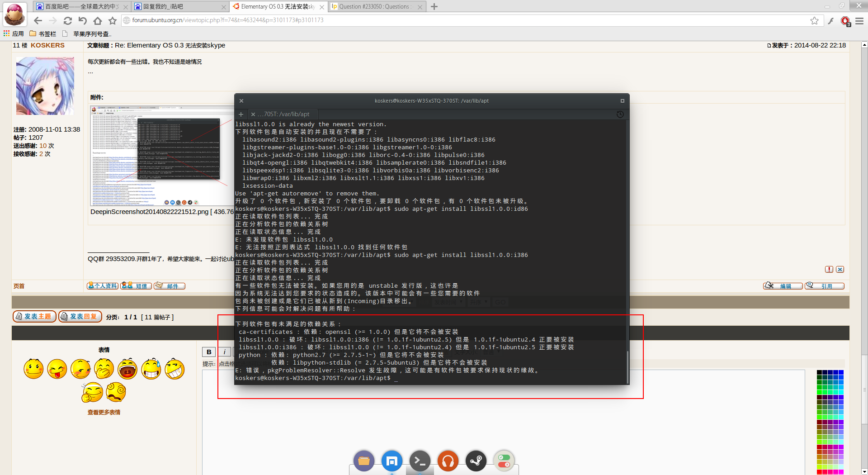Screen dimensions: 868x475
Task: Pick the black color swatch
Action: pos(819,372)
